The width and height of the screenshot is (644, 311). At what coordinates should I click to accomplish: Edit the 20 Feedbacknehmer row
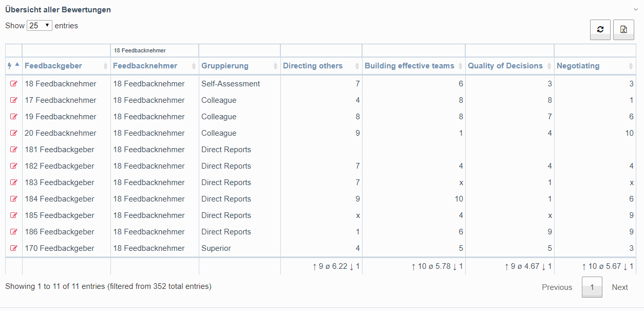pyautogui.click(x=14, y=133)
